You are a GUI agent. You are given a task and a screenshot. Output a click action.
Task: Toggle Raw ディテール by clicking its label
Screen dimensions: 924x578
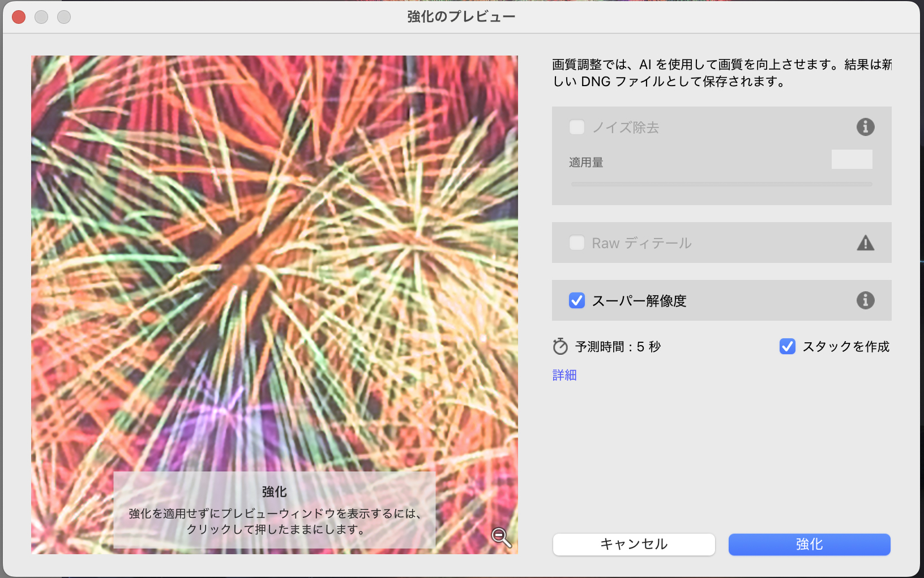click(x=641, y=243)
